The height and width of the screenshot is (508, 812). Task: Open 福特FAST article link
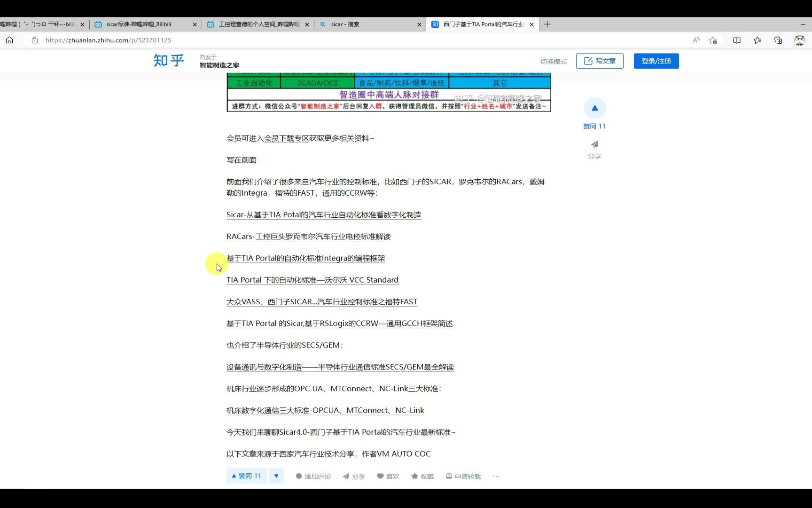[x=322, y=302]
